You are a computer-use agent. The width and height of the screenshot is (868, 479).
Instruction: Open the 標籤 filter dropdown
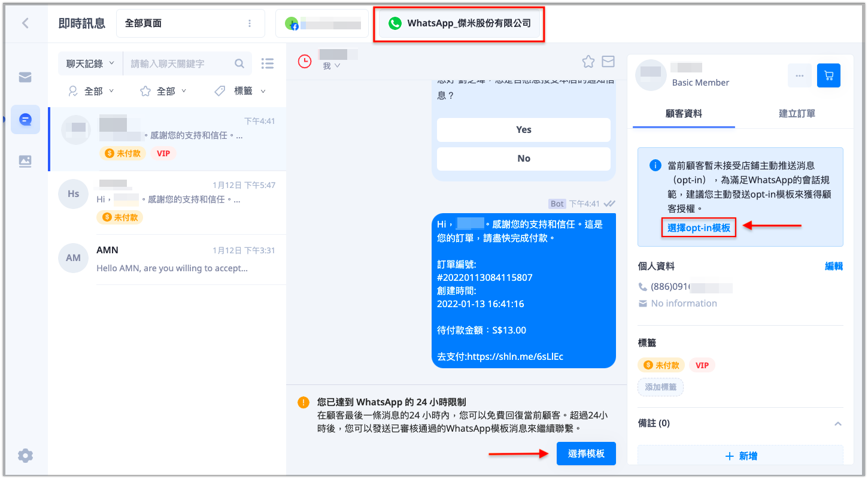coord(240,91)
